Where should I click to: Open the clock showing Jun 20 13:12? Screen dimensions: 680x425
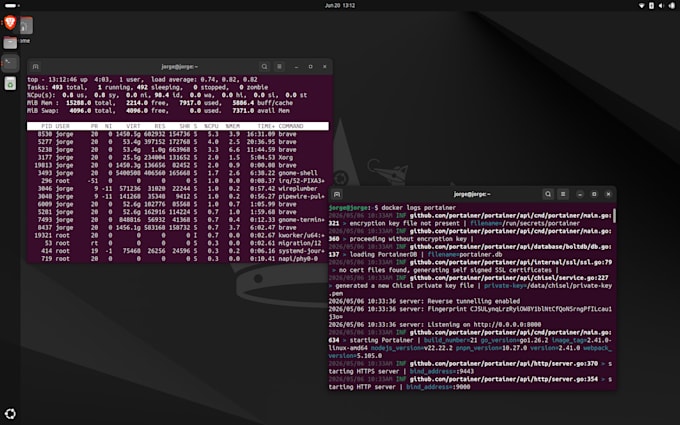340,6
